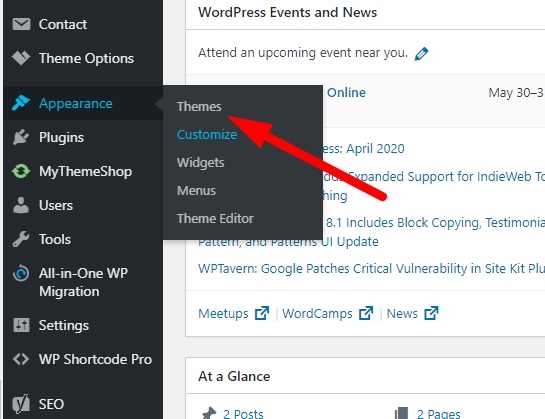The height and width of the screenshot is (419, 545).
Task: Open WPTavern Google Patches Vulnerability link
Action: click(372, 269)
